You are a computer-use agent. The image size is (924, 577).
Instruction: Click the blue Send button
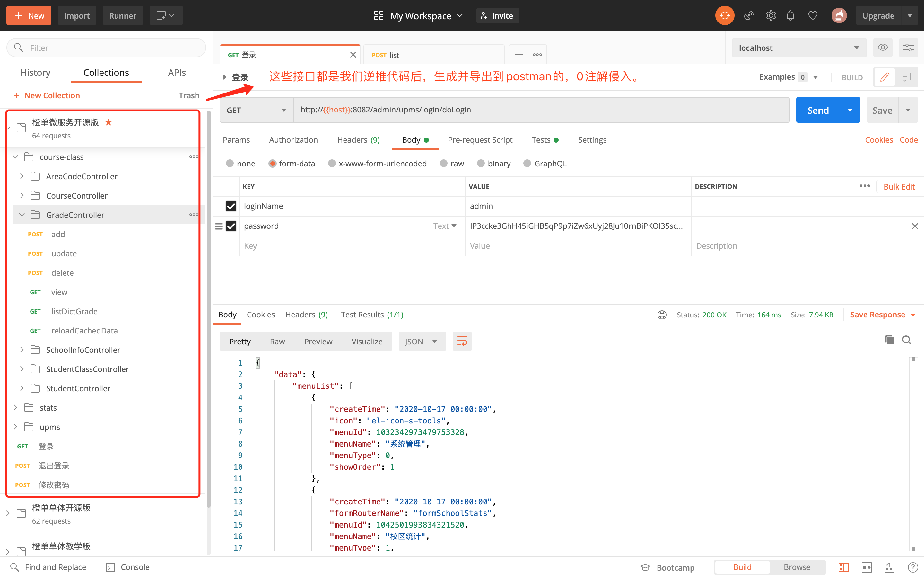tap(818, 110)
